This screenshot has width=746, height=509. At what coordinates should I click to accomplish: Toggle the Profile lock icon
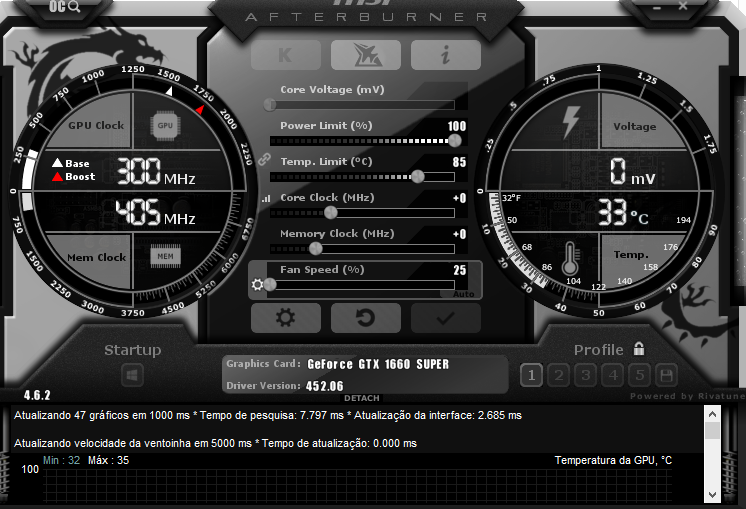pos(639,349)
